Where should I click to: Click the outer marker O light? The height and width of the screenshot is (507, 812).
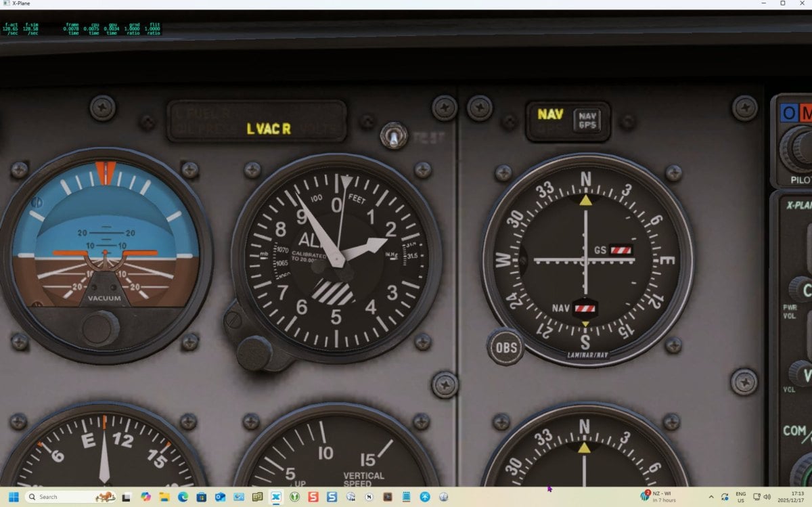tap(789, 113)
